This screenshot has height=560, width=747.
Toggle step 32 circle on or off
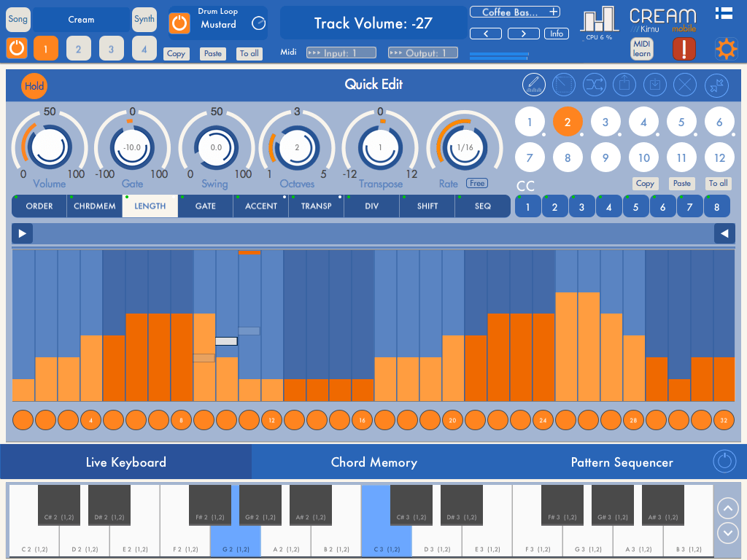click(724, 420)
